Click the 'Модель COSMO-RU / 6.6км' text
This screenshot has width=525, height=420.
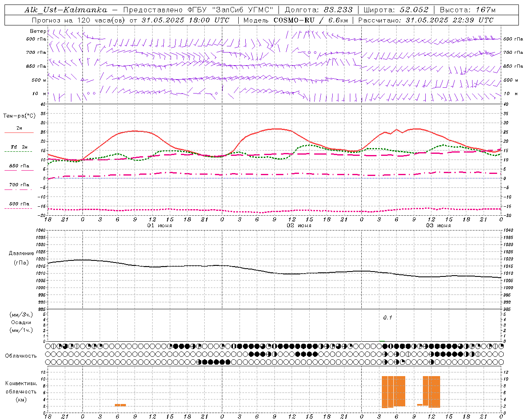tap(296, 20)
